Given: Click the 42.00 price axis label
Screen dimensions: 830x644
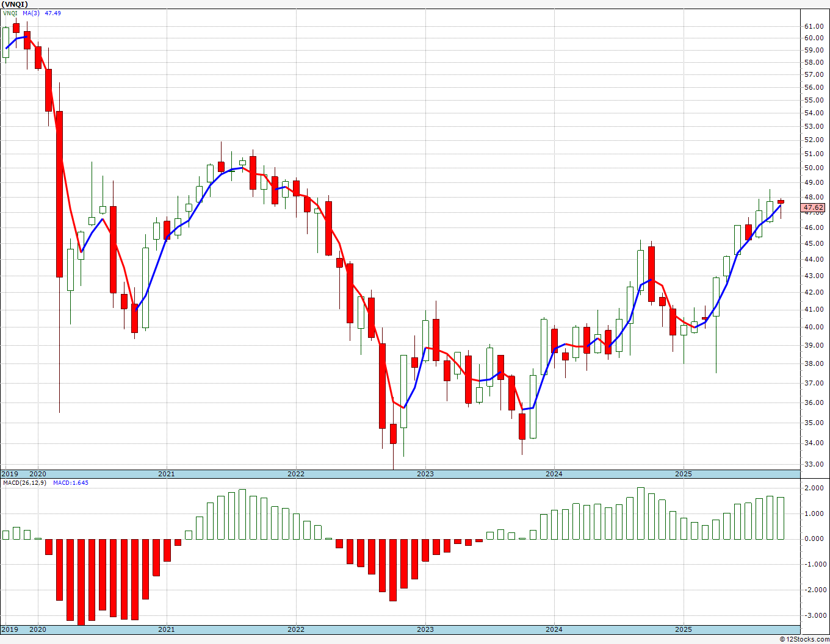Looking at the screenshot, I should tap(814, 292).
